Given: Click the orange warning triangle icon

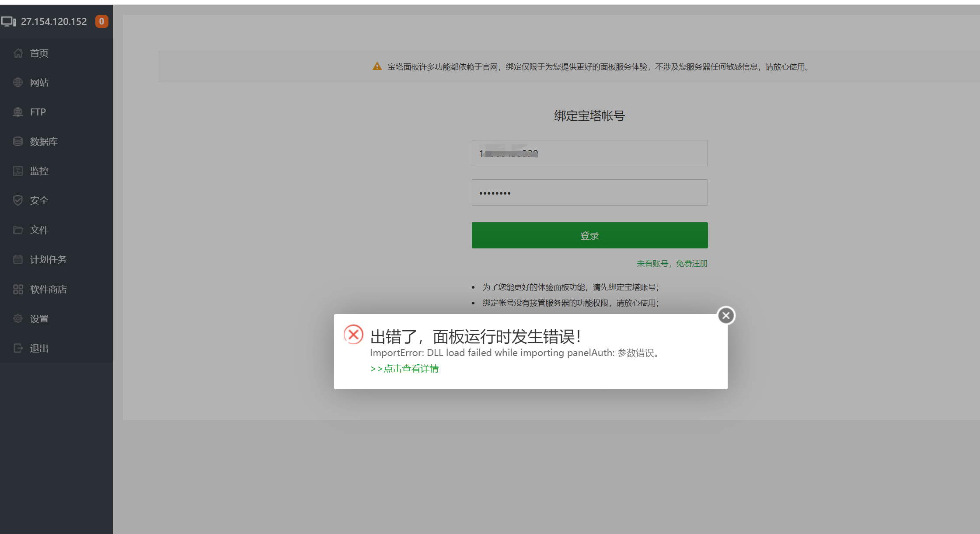Looking at the screenshot, I should tap(377, 66).
